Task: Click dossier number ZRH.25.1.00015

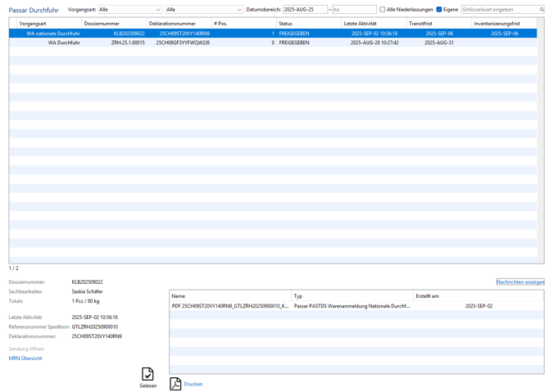Action: (128, 43)
